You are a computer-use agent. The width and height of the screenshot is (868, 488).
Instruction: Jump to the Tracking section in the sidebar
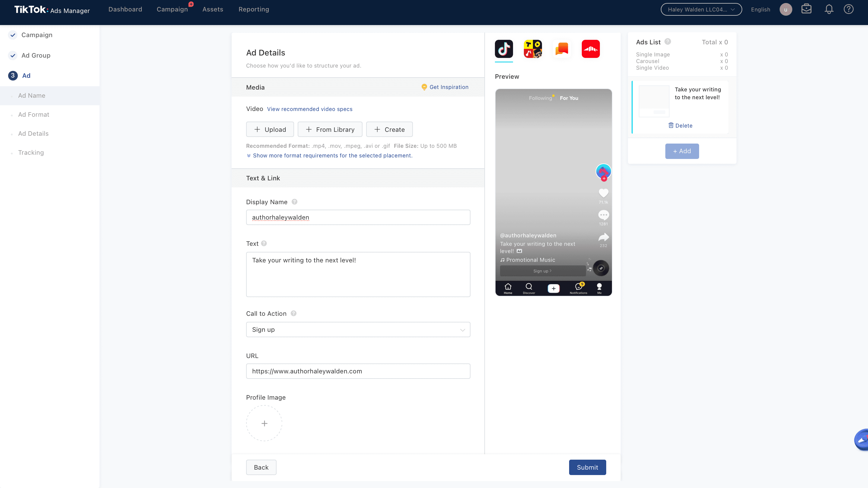[x=31, y=153]
